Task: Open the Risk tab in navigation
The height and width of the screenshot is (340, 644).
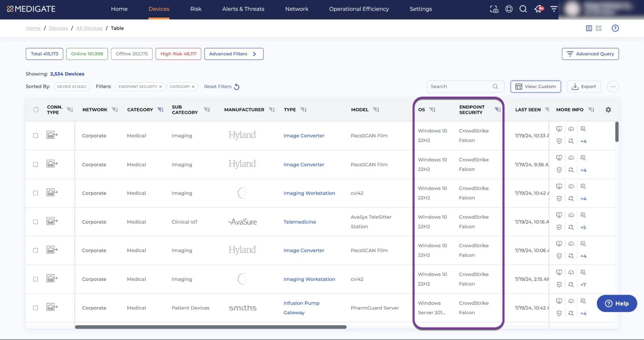Action: (196, 9)
